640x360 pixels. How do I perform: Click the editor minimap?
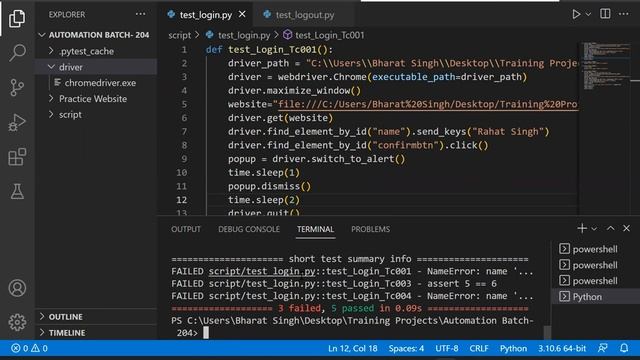[606, 65]
